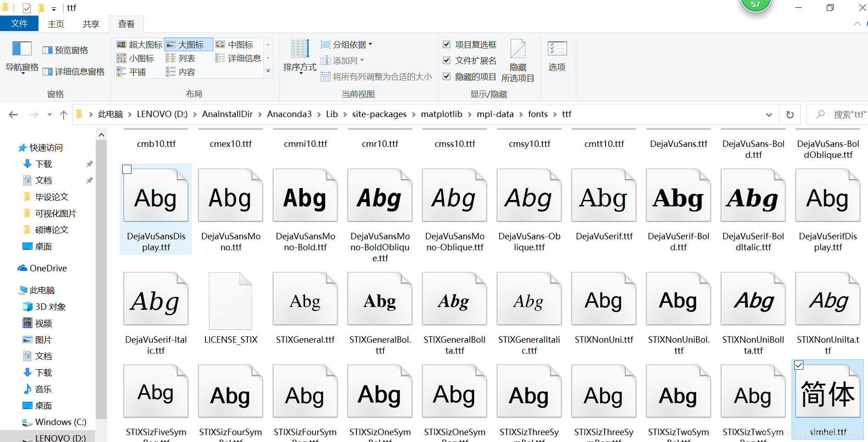Select the 小图标 view mode

pyautogui.click(x=136, y=58)
